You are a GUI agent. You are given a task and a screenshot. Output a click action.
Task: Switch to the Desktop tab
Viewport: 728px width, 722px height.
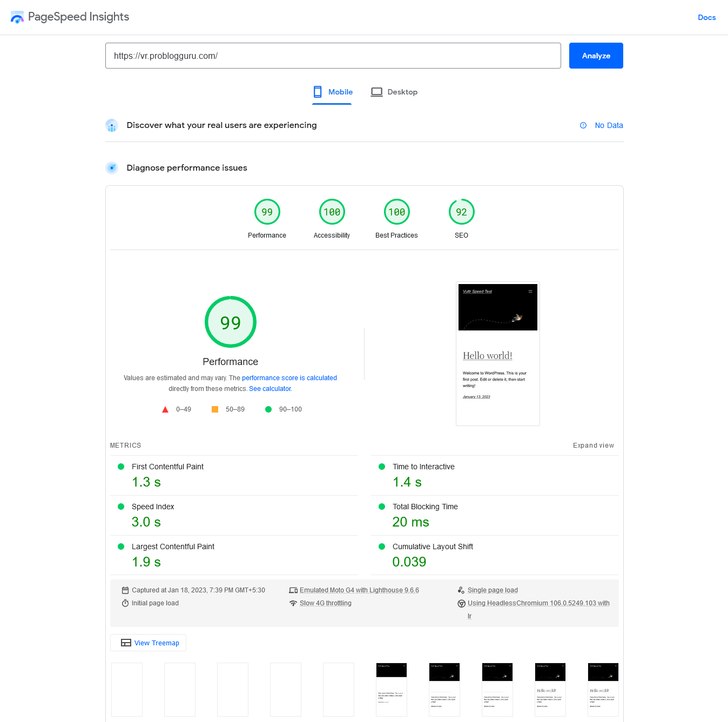click(394, 92)
